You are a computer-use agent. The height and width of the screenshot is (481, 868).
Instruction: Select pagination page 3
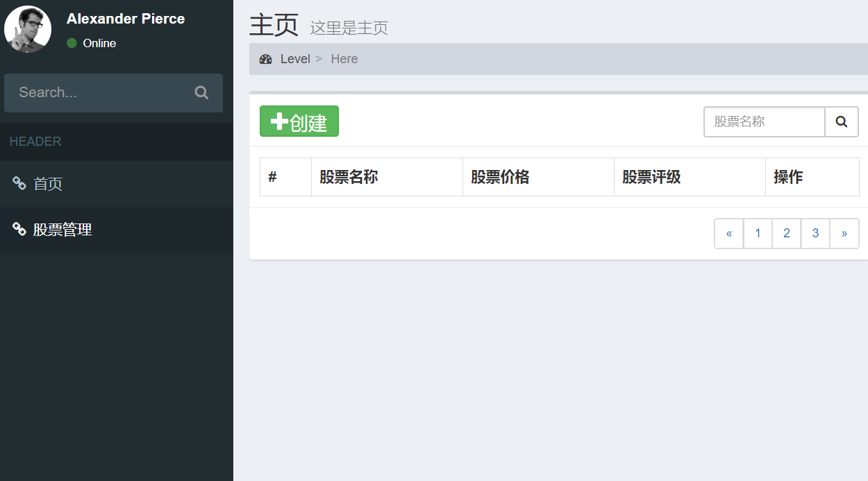(x=815, y=233)
